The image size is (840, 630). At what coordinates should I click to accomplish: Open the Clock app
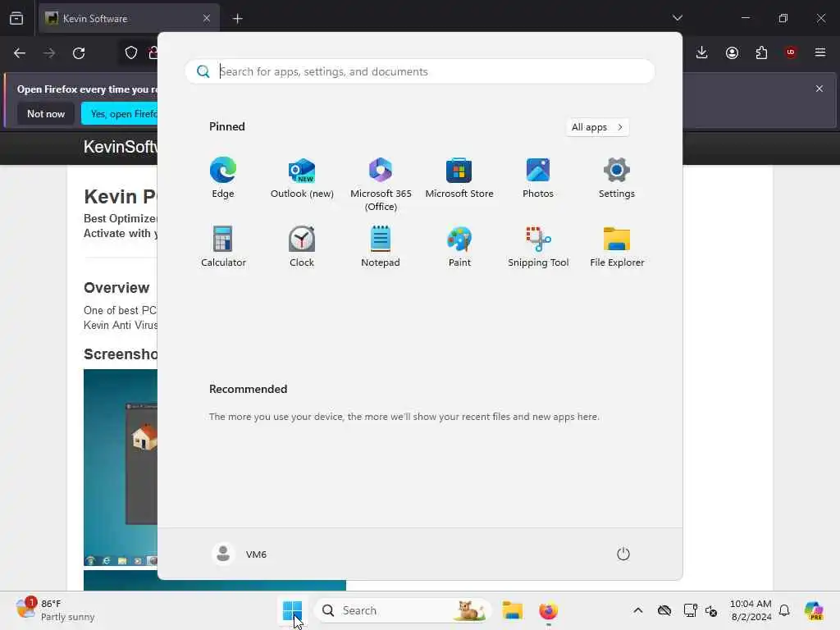tap(302, 246)
